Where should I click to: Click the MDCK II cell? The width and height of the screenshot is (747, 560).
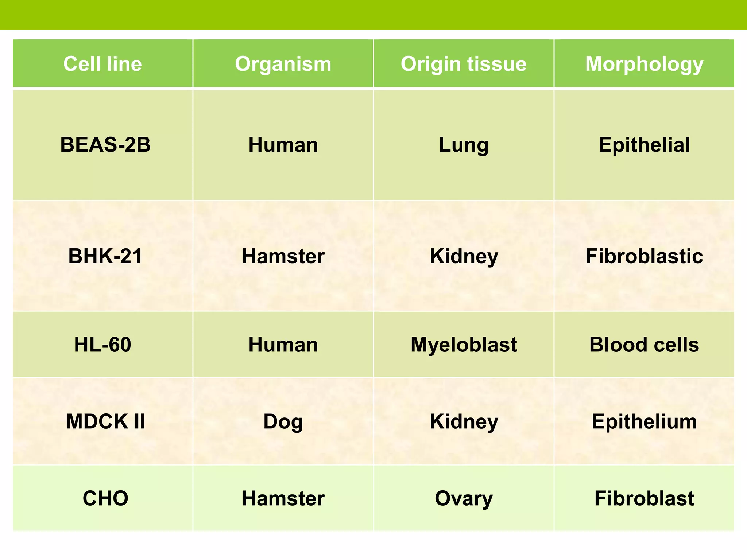(103, 421)
